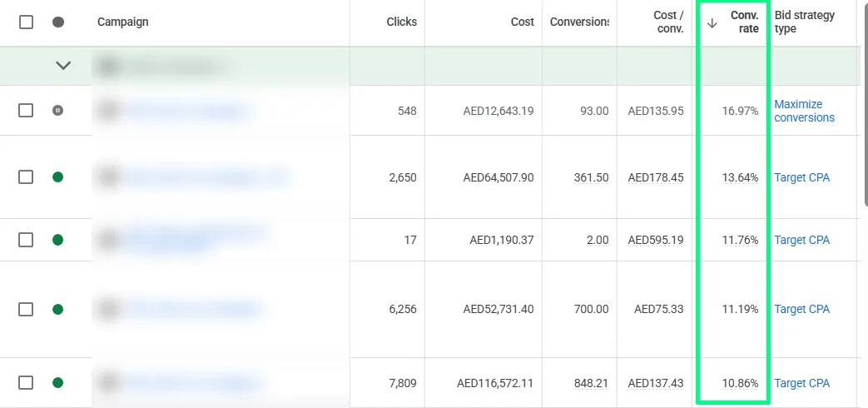
Task: Click the 2,650 clicks value
Action: coord(403,177)
